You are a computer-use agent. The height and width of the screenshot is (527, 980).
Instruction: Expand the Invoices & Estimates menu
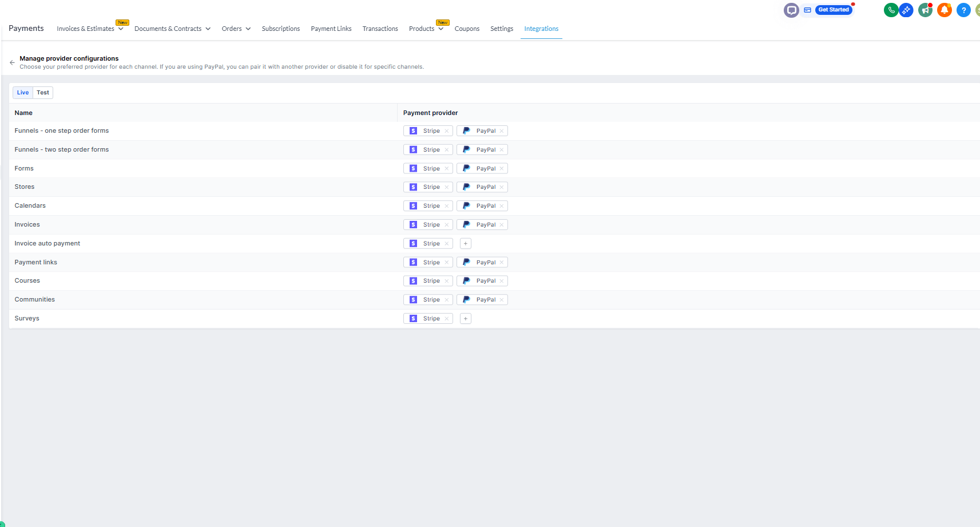(90, 29)
